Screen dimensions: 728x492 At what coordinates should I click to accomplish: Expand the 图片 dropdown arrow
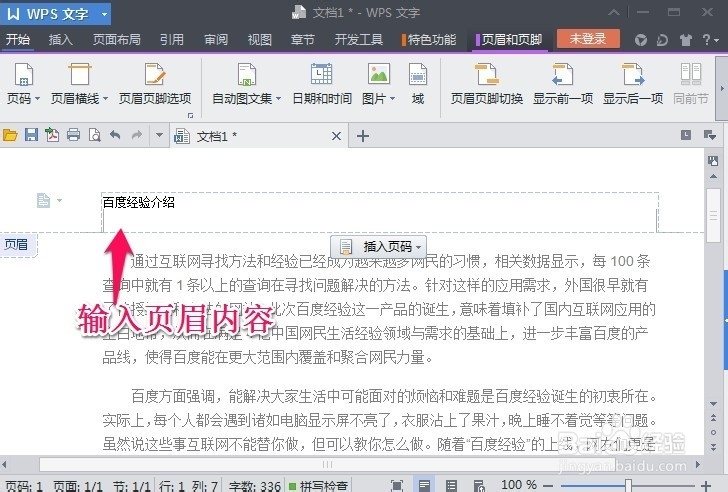pos(392,99)
